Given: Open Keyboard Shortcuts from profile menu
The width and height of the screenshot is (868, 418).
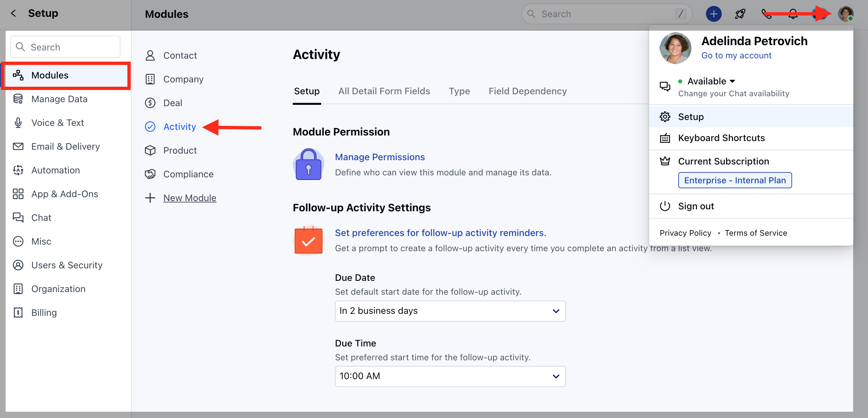Looking at the screenshot, I should (x=721, y=138).
